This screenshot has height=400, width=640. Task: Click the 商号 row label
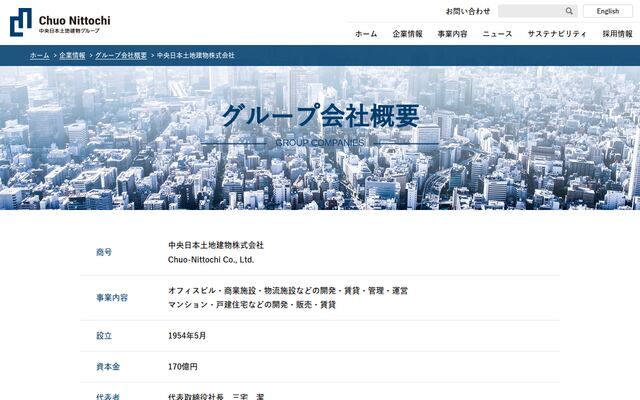point(104,252)
